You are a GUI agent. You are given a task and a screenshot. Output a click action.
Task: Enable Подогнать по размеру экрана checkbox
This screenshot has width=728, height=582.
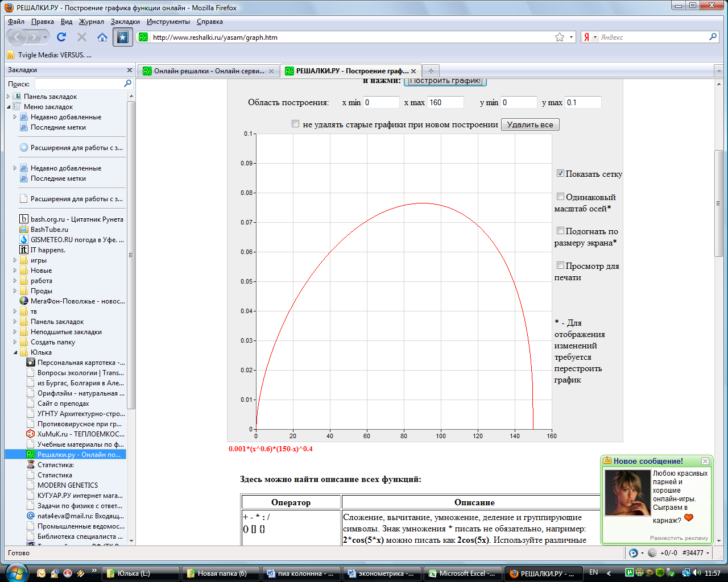(560, 231)
